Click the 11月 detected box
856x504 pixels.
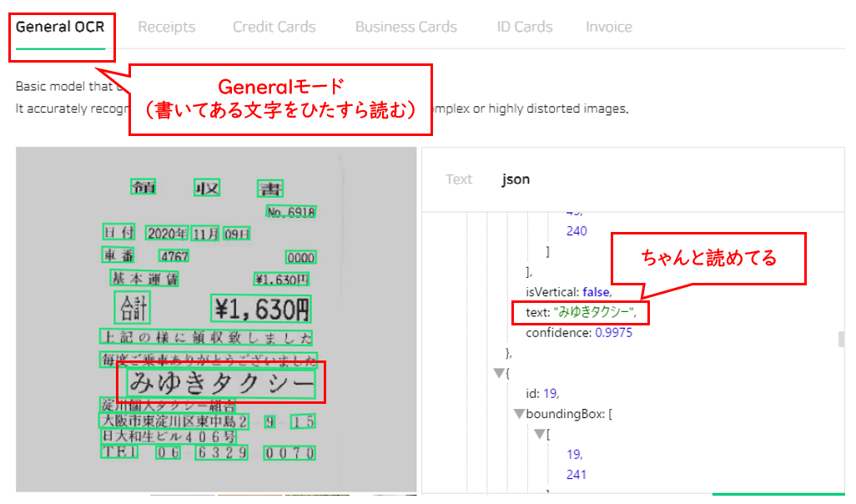(x=205, y=234)
